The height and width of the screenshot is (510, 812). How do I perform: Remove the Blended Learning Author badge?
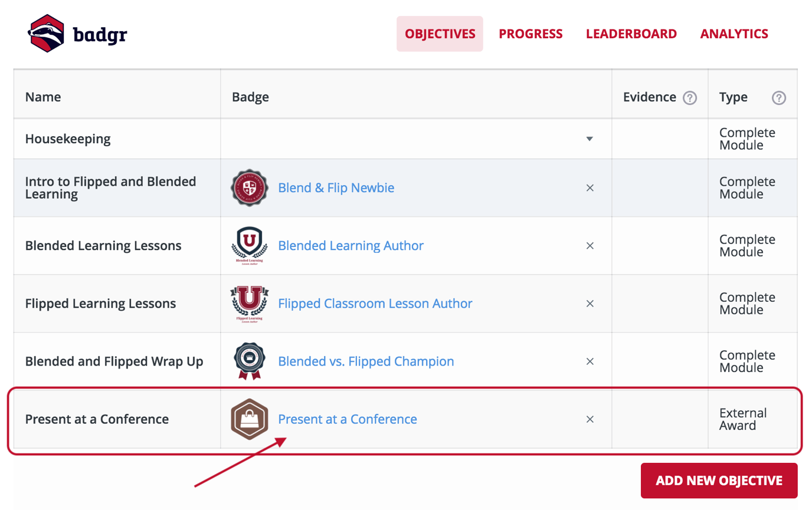(590, 245)
